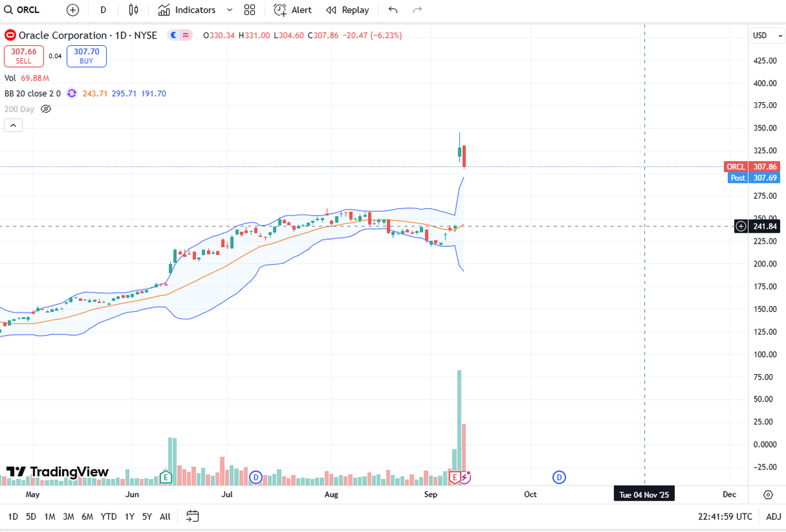
Task: Open price scale settings via hexagon gear
Action: click(x=767, y=495)
